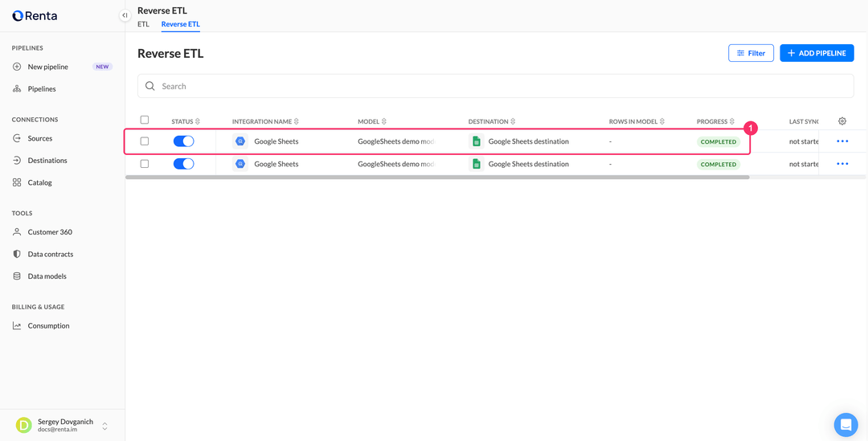Click the Data contracts shield icon
Image resolution: width=868 pixels, height=441 pixels.
point(17,254)
